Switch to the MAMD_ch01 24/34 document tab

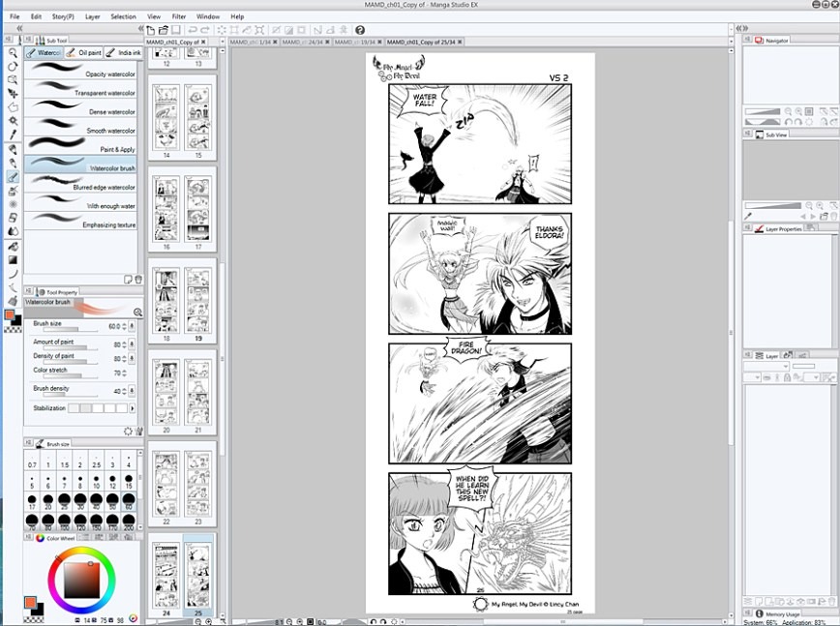[306, 42]
